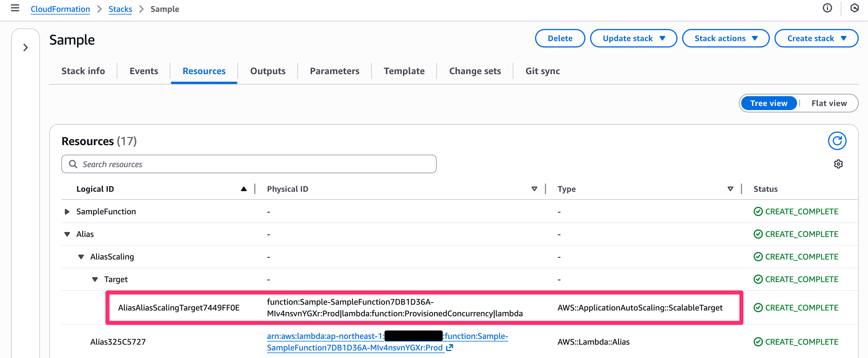This screenshot has width=868, height=358.
Task: Click external link icon after Lambda alias ARN
Action: click(x=450, y=348)
